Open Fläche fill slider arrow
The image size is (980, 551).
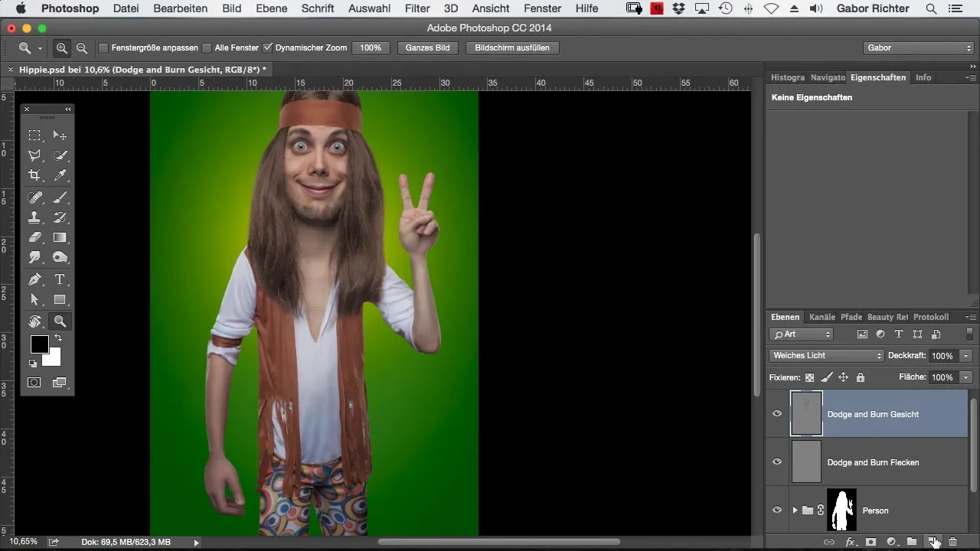point(965,377)
